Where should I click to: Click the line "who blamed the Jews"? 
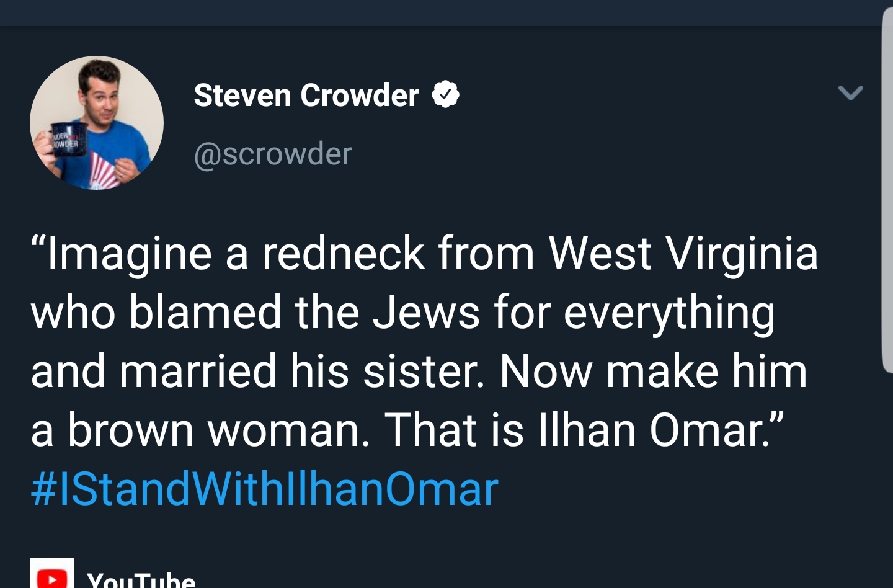[x=255, y=312]
